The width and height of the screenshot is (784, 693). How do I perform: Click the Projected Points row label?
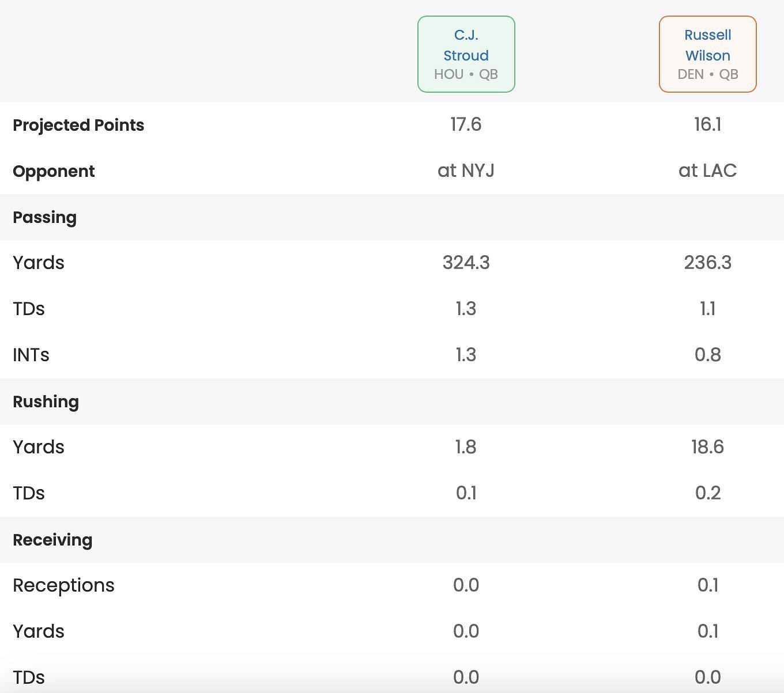[x=78, y=125]
